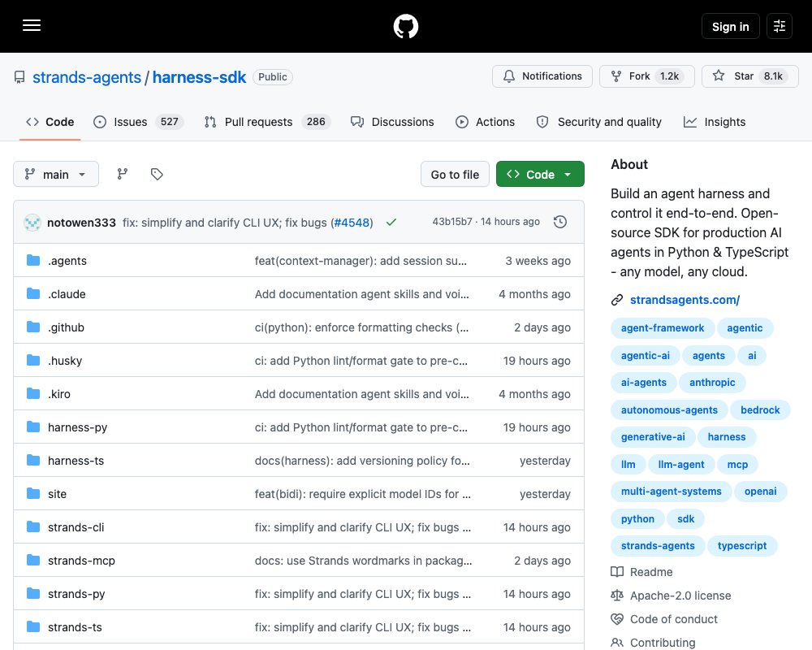The width and height of the screenshot is (812, 650).
Task: Check the green commit status checkmark
Action: coord(391,222)
